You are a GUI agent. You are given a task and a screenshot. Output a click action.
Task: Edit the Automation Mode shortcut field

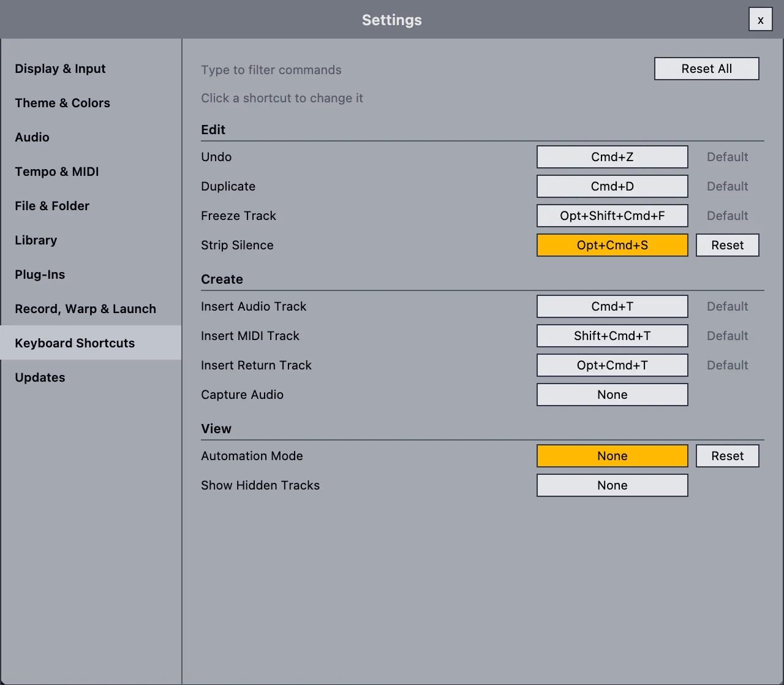(612, 456)
